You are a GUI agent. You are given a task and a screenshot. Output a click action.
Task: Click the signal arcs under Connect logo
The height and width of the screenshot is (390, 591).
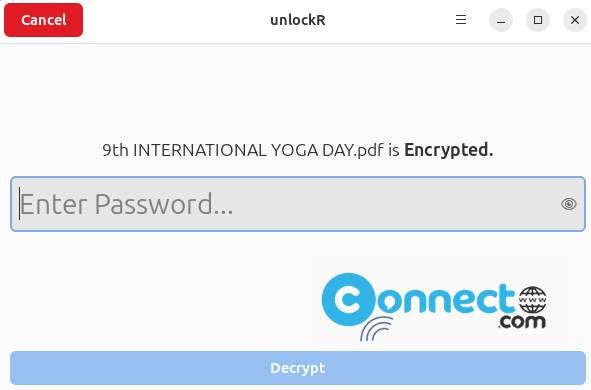tap(376, 329)
